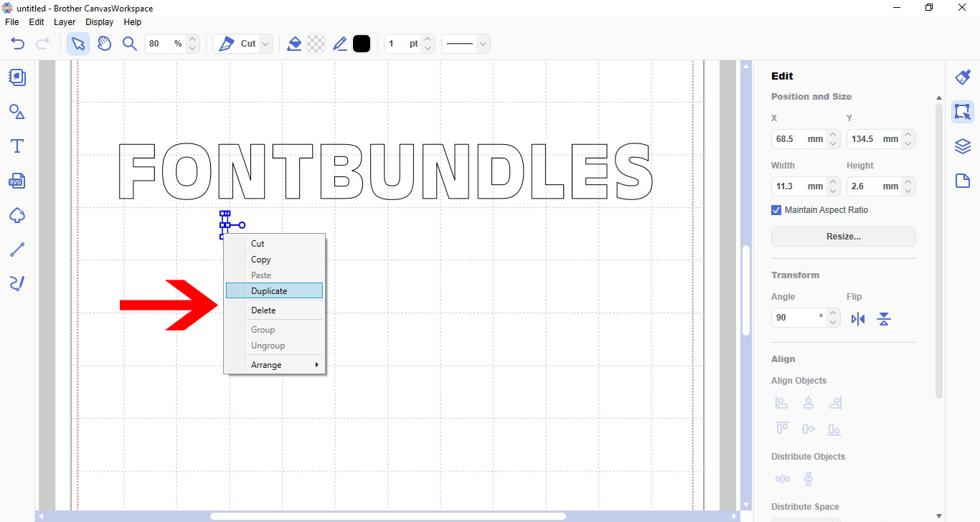The height and width of the screenshot is (522, 980).
Task: Open the Layers panel icon
Action: pyautogui.click(x=963, y=146)
